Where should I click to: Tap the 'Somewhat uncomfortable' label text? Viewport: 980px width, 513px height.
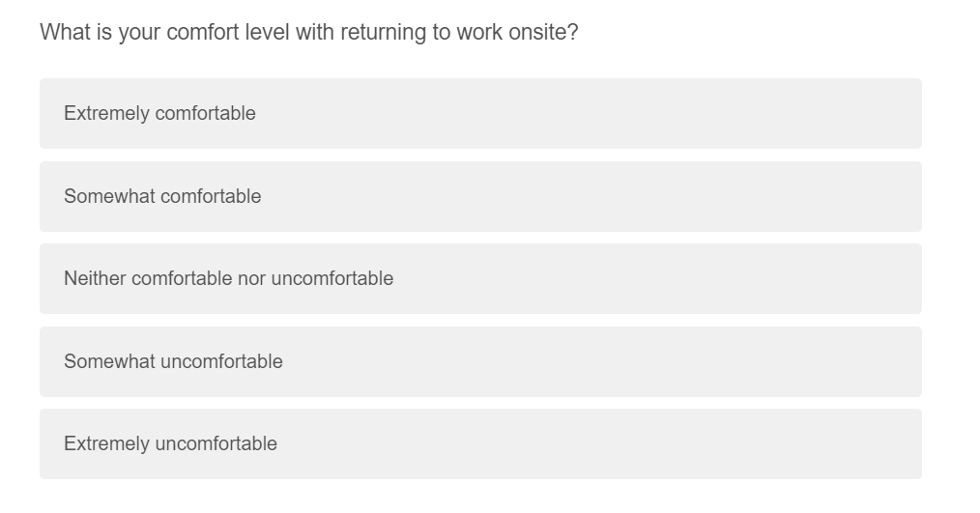173,361
